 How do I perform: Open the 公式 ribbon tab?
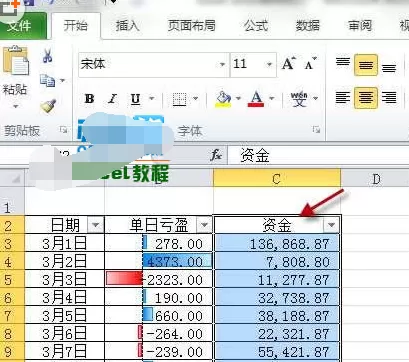(x=256, y=25)
